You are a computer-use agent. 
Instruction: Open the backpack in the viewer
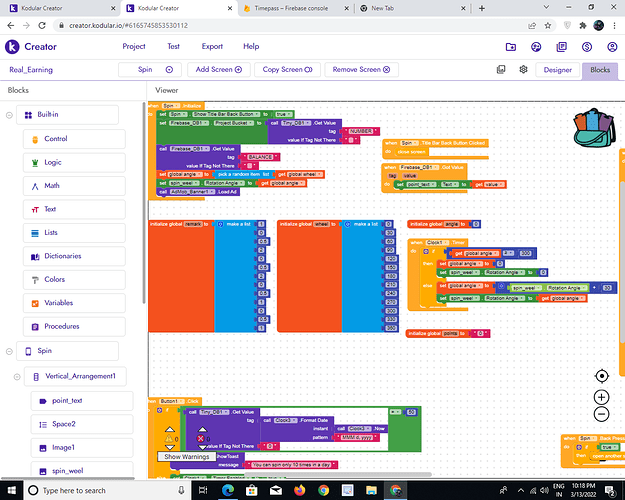[x=594, y=128]
